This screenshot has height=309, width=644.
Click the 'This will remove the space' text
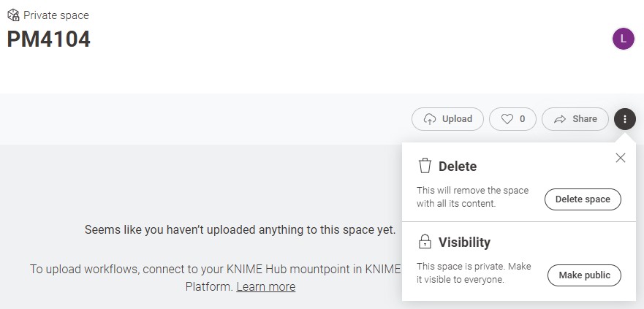pos(472,197)
